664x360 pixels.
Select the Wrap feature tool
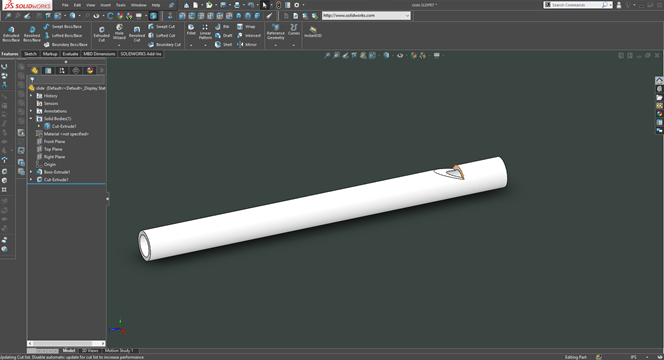click(x=246, y=26)
